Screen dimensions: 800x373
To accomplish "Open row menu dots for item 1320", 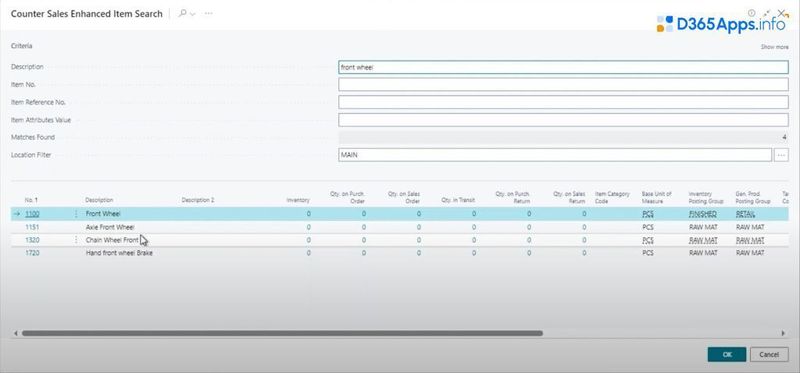I will pyautogui.click(x=77, y=240).
